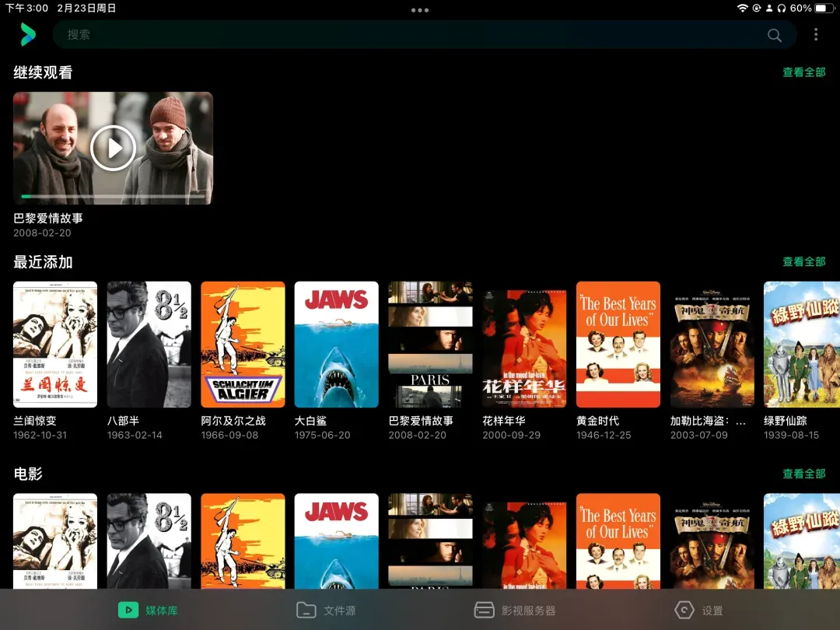Click the 巴黎爱情故事 title under continue watching

48,218
